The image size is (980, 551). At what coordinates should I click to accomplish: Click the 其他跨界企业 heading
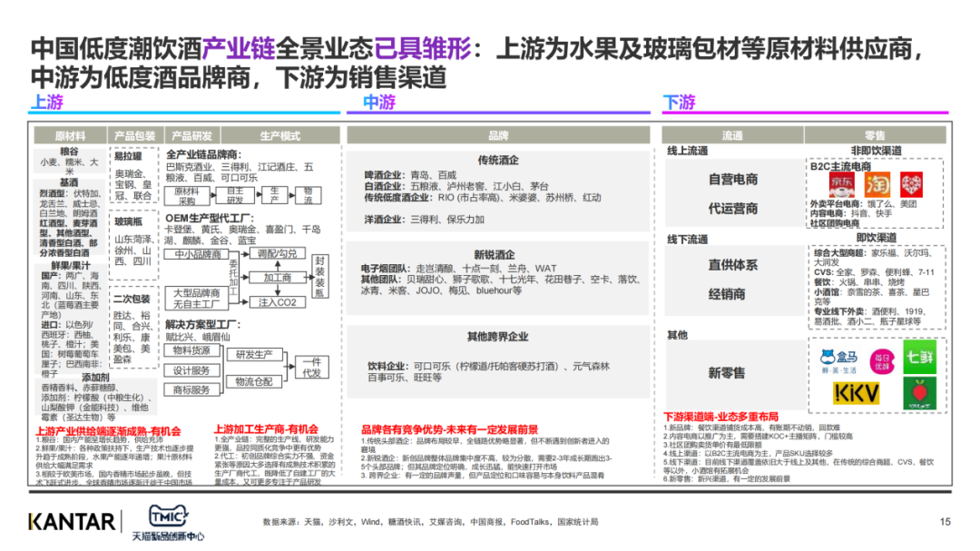[498, 337]
